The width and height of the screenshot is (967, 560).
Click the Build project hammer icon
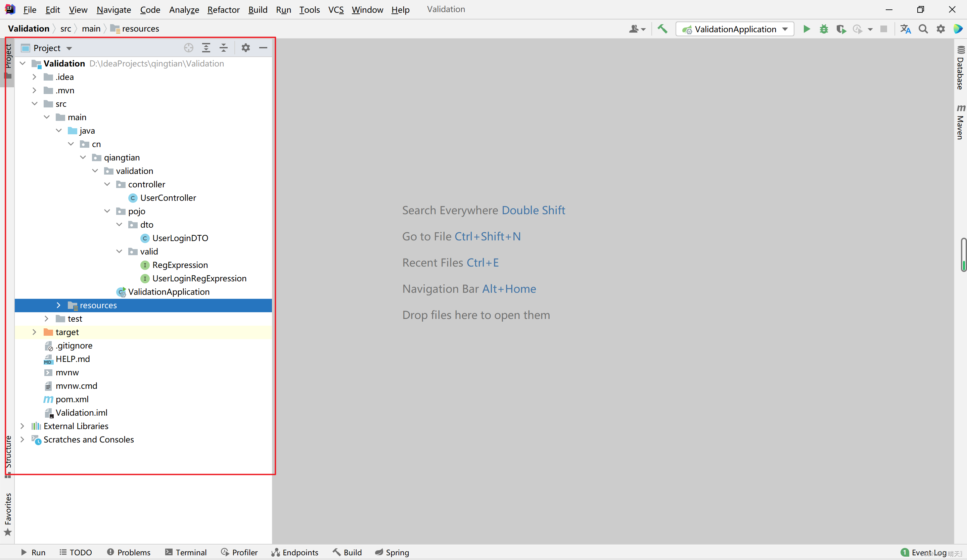tap(662, 29)
